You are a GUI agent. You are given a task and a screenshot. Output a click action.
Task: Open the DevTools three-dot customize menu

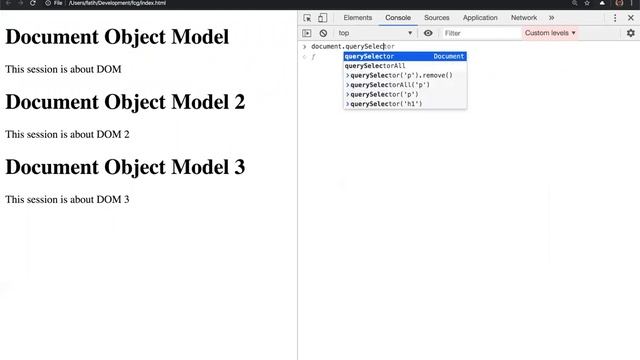point(615,18)
